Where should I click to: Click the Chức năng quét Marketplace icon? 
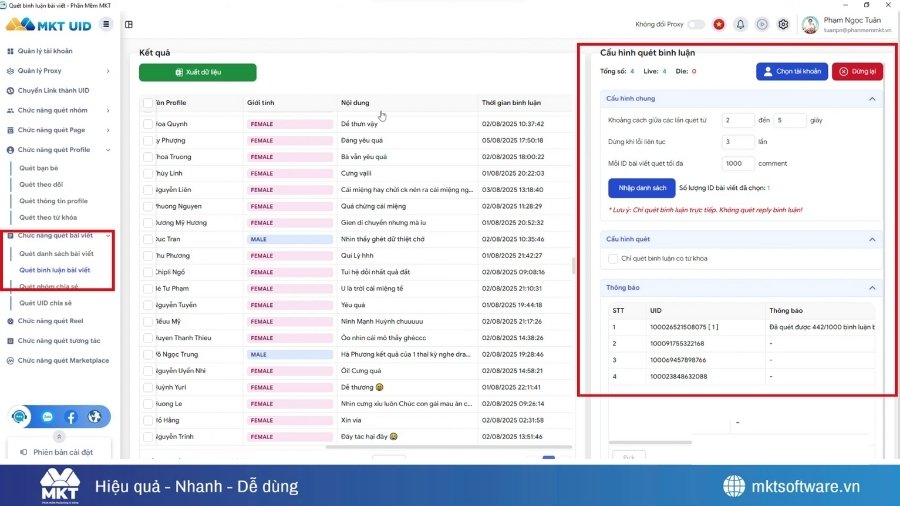point(10,361)
